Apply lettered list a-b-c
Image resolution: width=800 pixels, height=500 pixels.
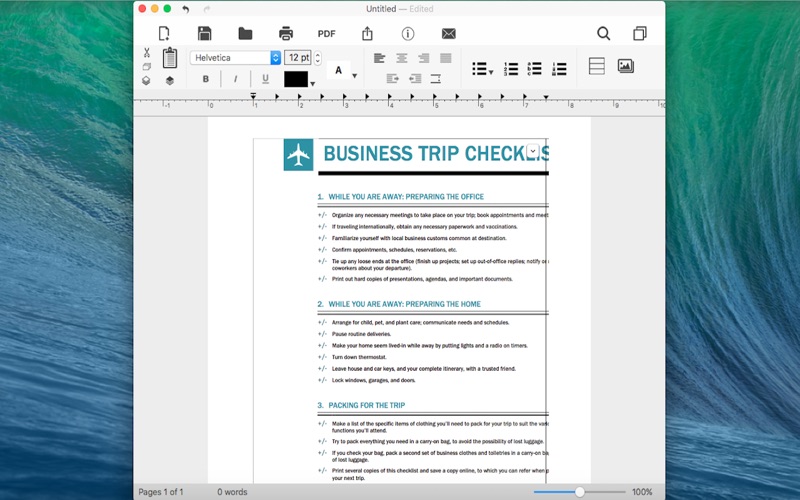(x=535, y=69)
